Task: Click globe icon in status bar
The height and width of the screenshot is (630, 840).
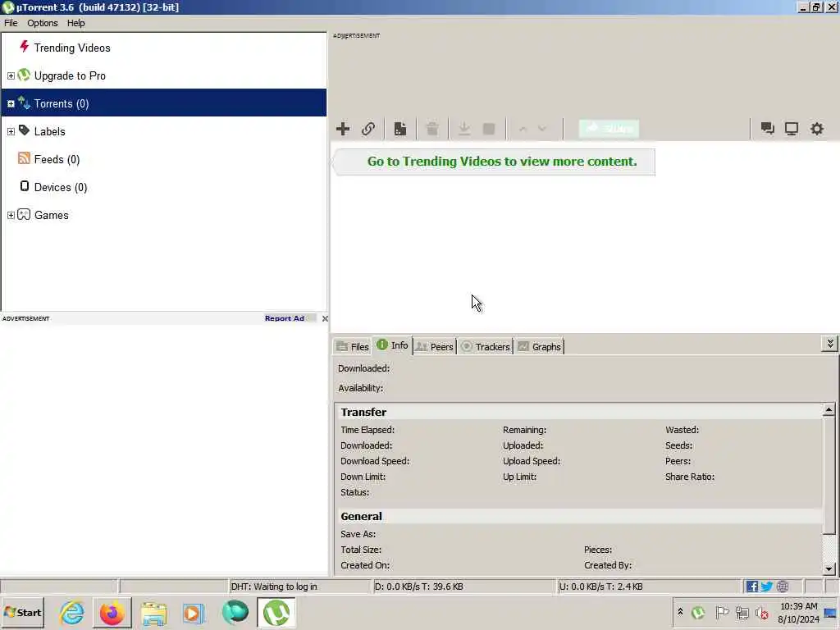Action: [782, 587]
